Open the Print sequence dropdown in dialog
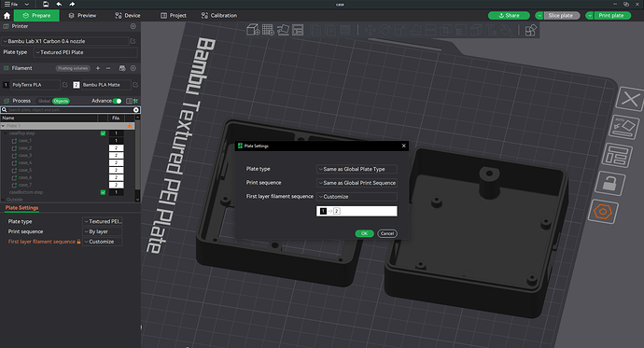The height and width of the screenshot is (348, 644). pos(357,183)
